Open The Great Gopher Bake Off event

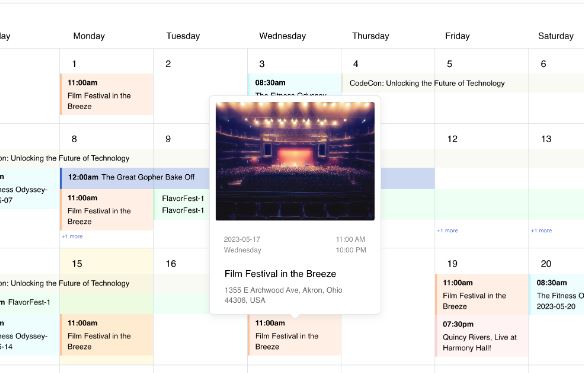point(135,178)
